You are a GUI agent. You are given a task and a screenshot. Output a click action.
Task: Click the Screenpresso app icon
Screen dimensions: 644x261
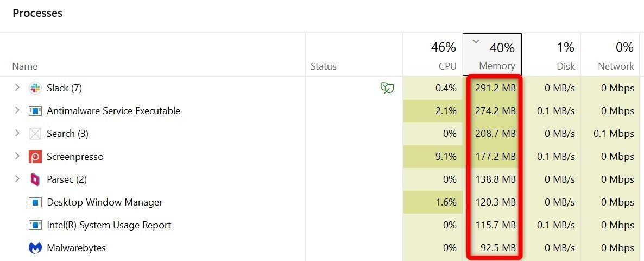[35, 157]
